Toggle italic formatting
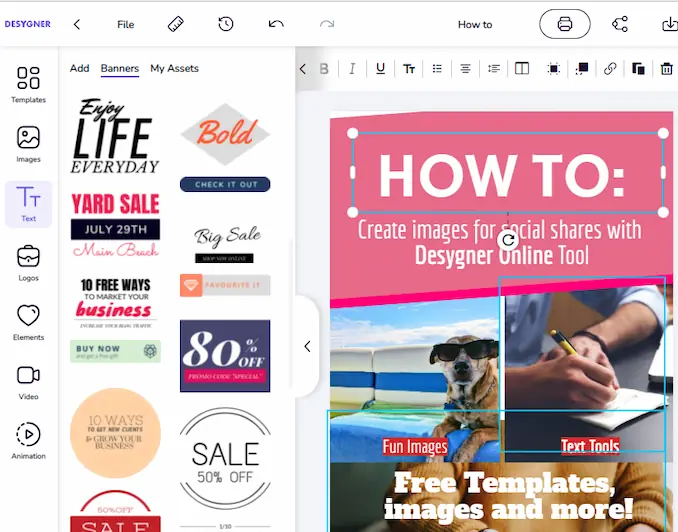Screen dimensions: 678x532 pos(352,69)
